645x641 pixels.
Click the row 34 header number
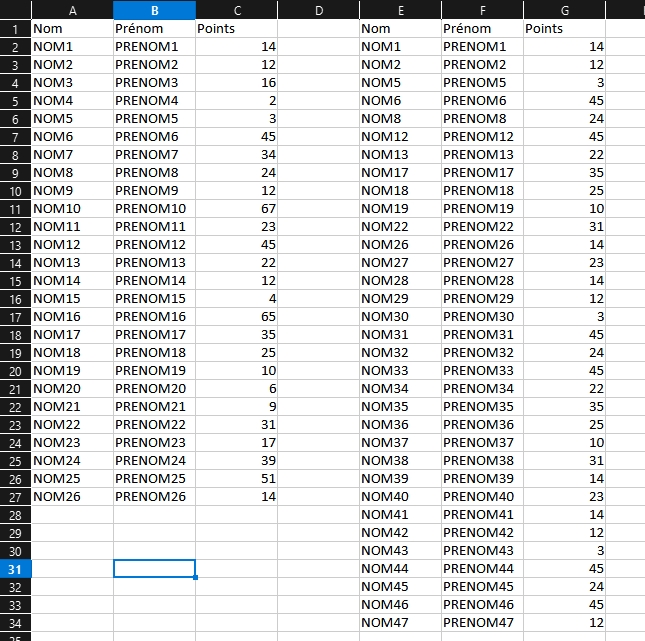tap(15, 623)
